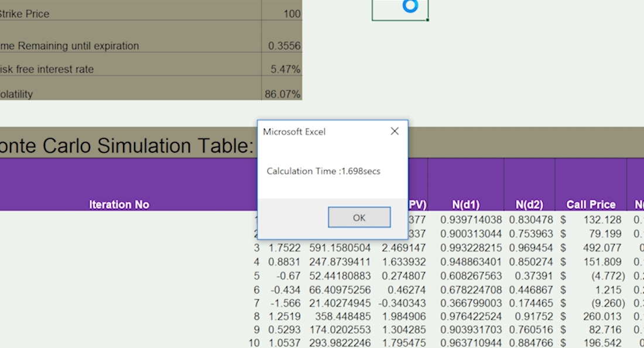644x348 pixels.
Task: Click OK in the Calculation Time dialog
Action: tap(359, 218)
